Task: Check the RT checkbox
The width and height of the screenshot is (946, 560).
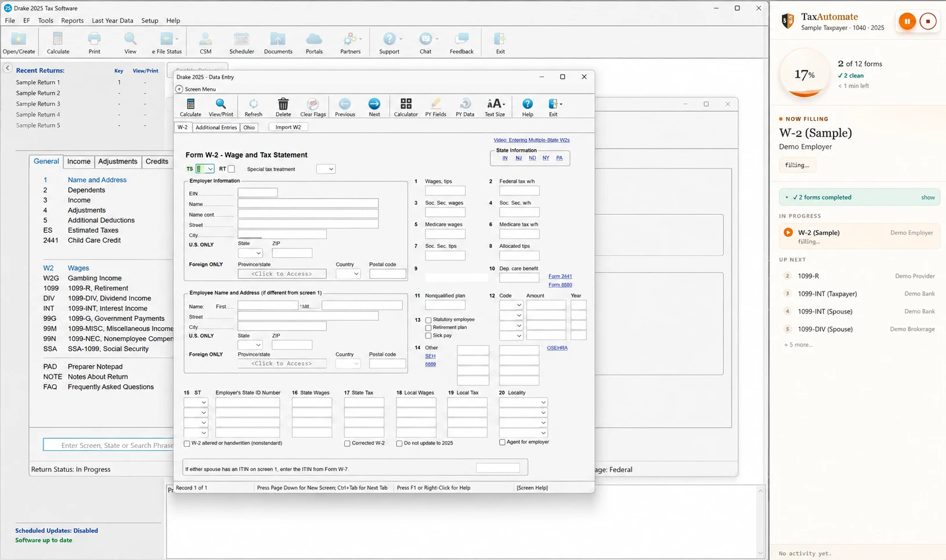Action: coord(231,169)
